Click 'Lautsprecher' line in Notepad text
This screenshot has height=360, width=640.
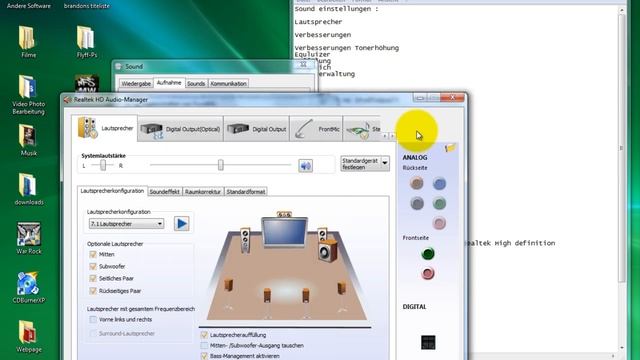[318, 22]
